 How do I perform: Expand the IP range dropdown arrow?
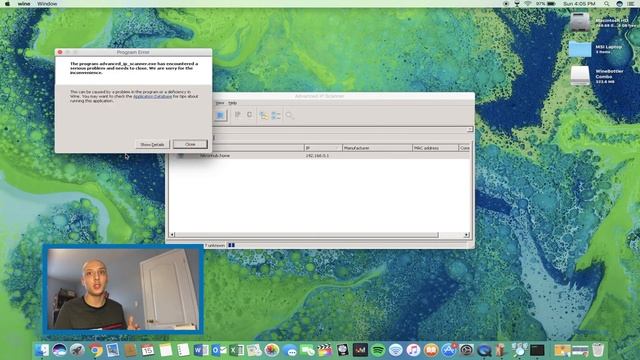(x=469, y=129)
